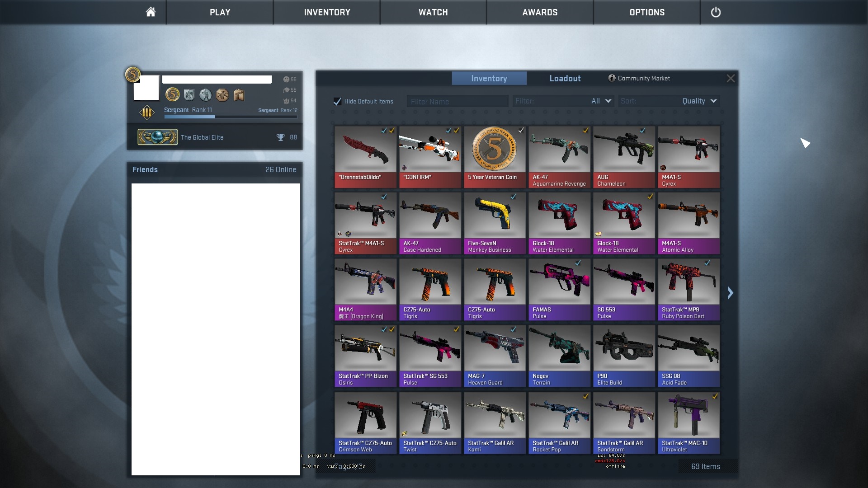
Task: Select M4A1-S Atomic Alloy skin
Action: tap(689, 223)
